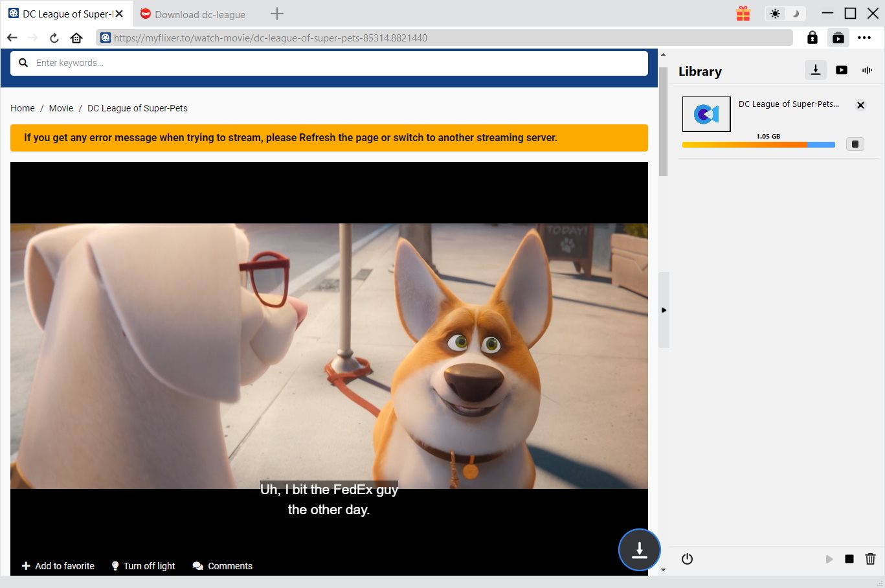Refresh the current page
The width and height of the screenshot is (885, 588).
54,38
